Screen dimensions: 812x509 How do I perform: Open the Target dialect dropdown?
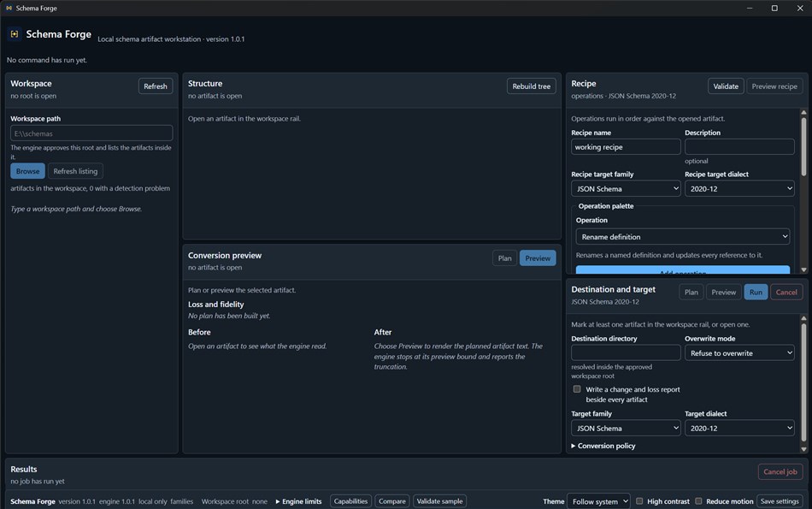(x=739, y=428)
